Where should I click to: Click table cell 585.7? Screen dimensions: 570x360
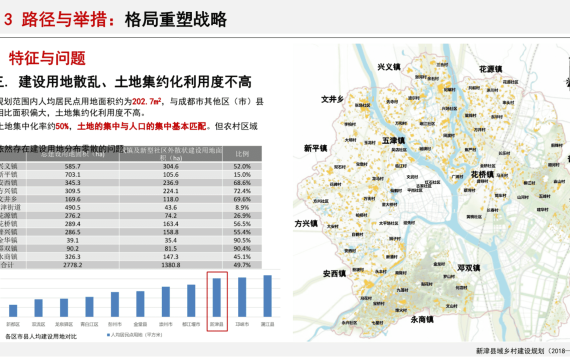point(72,166)
